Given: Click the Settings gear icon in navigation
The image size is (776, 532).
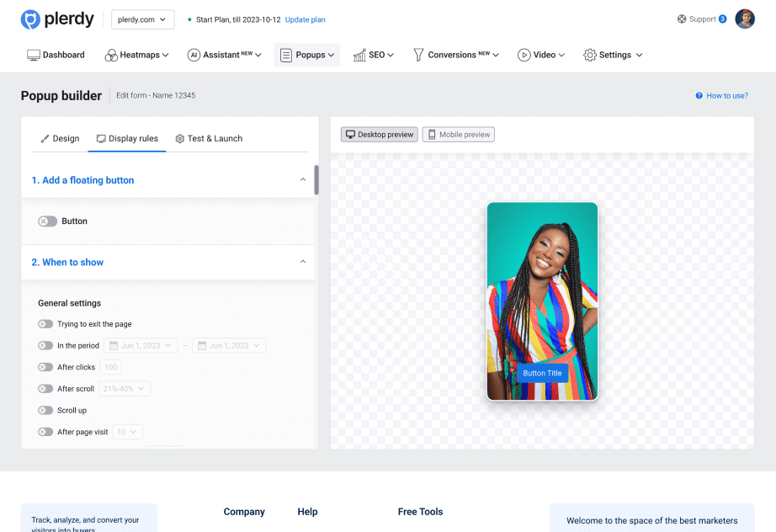Looking at the screenshot, I should 589,55.
